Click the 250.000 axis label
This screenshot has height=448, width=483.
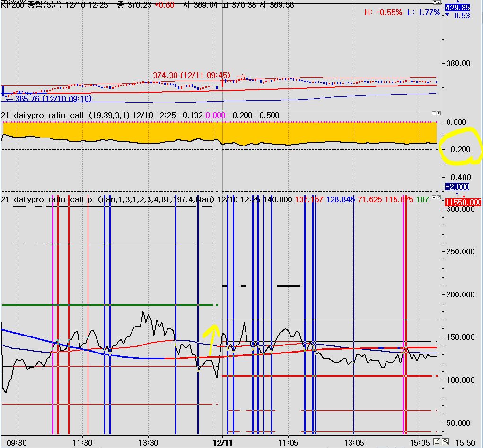(460, 251)
